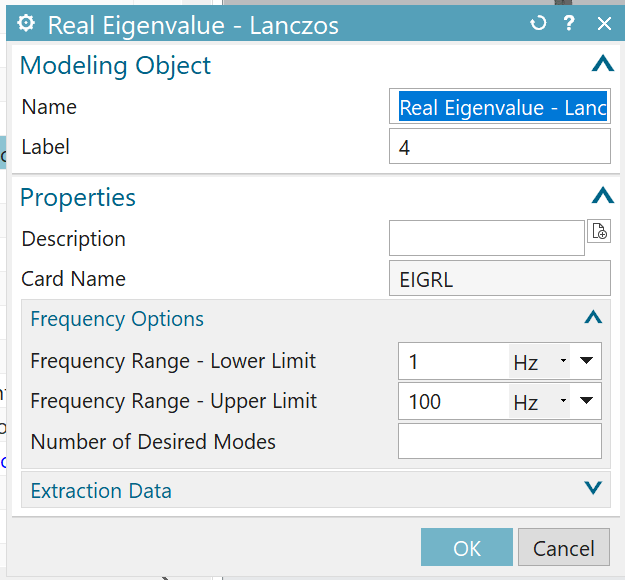Click the reset icon in the title bar
The height and width of the screenshot is (580, 625).
[539, 23]
